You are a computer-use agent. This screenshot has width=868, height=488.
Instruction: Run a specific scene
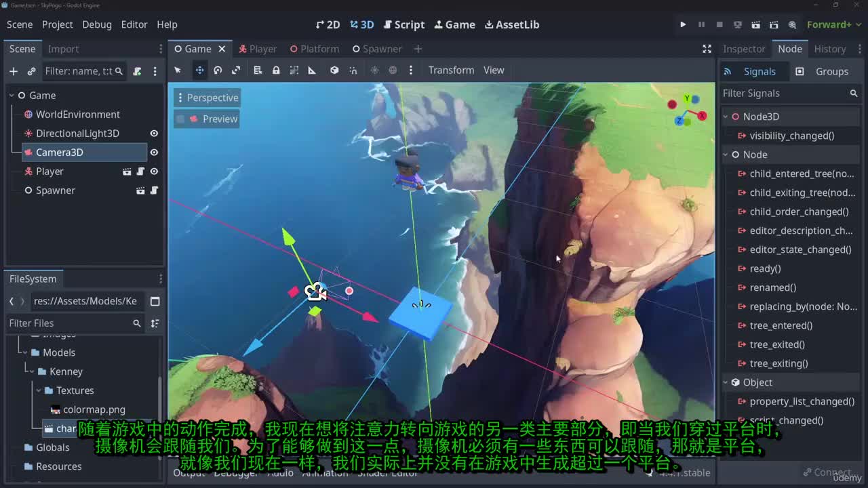[x=774, y=24]
